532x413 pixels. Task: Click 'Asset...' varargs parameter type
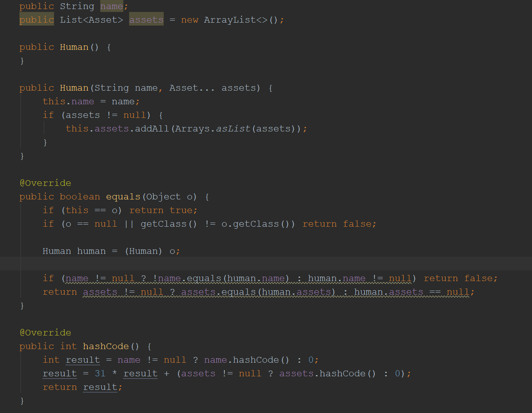192,88
